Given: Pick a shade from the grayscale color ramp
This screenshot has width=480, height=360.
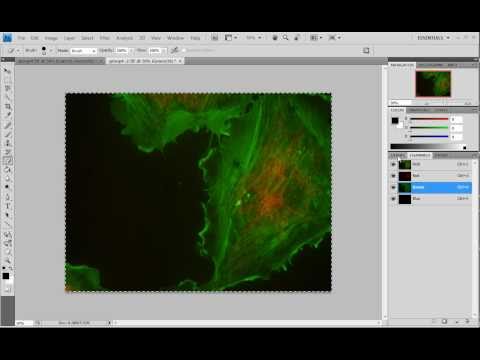Looking at the screenshot, I should coord(426,147).
